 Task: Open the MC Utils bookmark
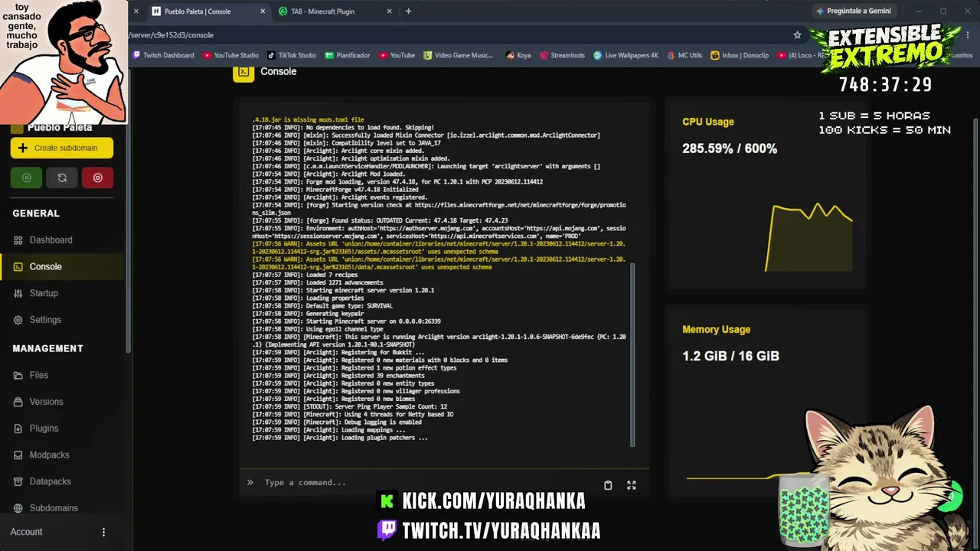tap(684, 55)
